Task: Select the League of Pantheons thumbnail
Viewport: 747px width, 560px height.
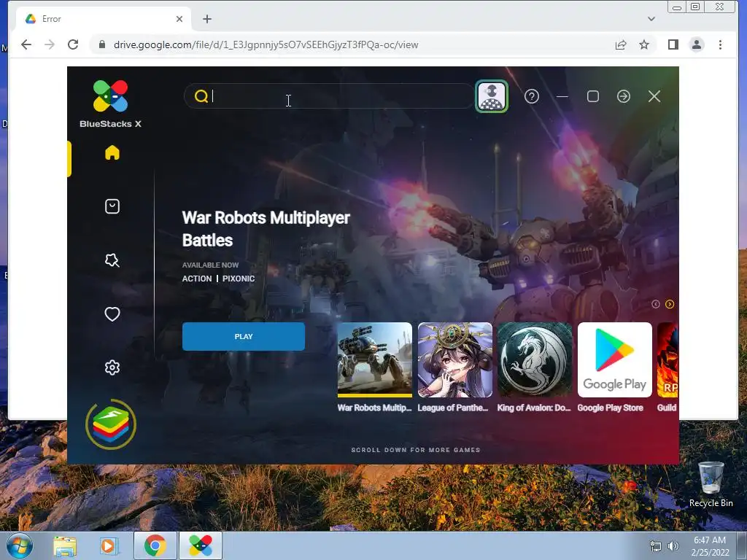Action: (x=455, y=360)
